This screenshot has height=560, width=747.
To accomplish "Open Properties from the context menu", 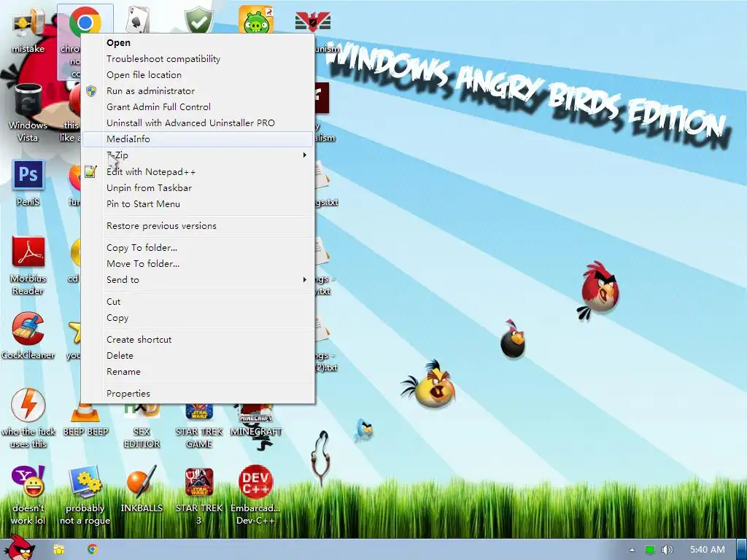I will point(198,393).
